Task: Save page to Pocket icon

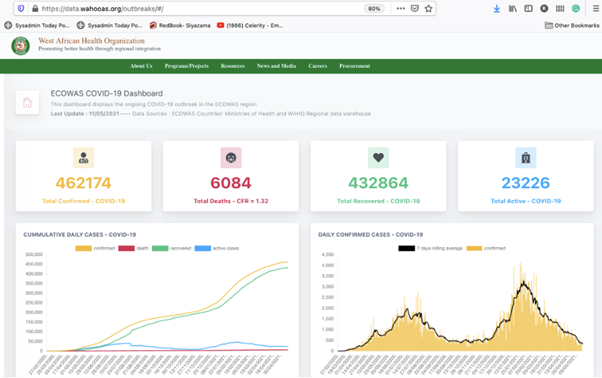Action: coord(415,8)
